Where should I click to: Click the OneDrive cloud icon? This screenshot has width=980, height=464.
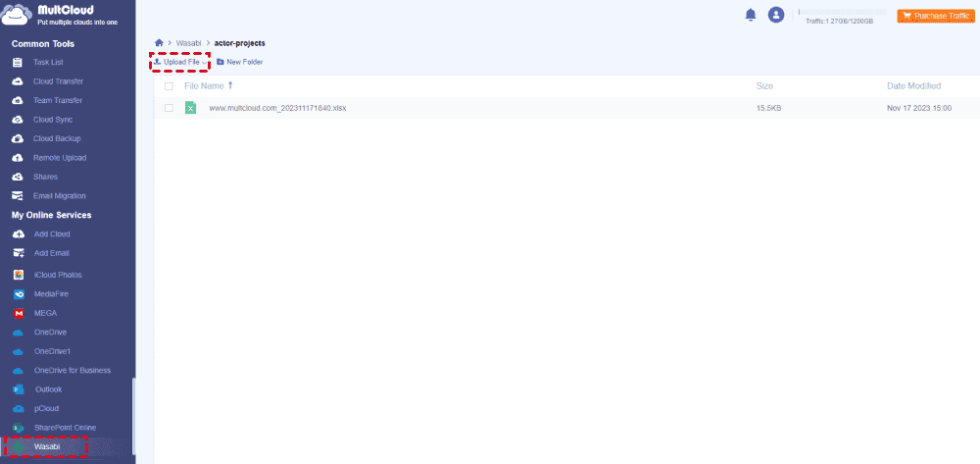18,332
